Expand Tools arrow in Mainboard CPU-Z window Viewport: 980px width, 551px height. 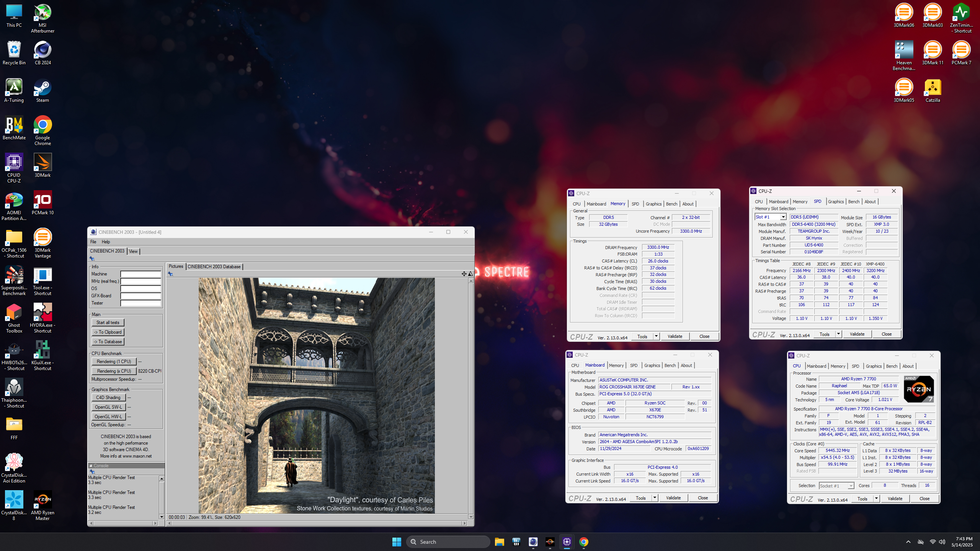655,498
